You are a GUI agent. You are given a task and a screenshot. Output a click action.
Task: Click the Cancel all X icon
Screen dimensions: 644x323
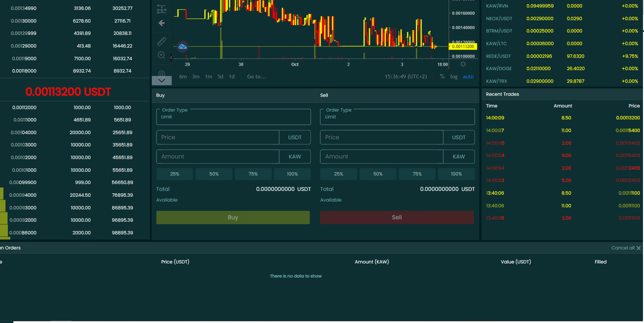point(639,248)
